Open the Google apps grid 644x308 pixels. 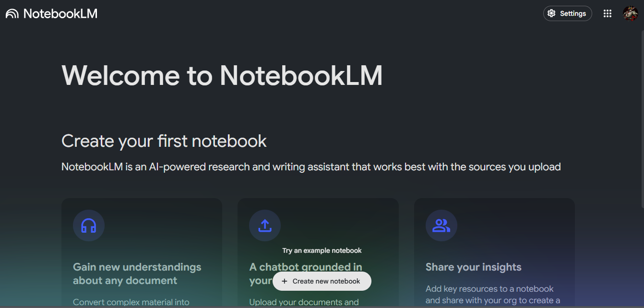608,13
